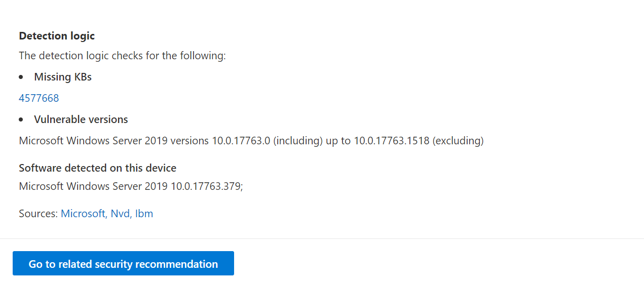Open the Microsoft source link

point(83,214)
